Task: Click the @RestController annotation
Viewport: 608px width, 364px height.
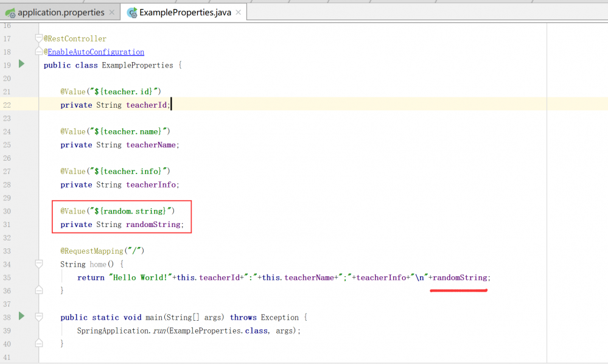Action: (75, 39)
